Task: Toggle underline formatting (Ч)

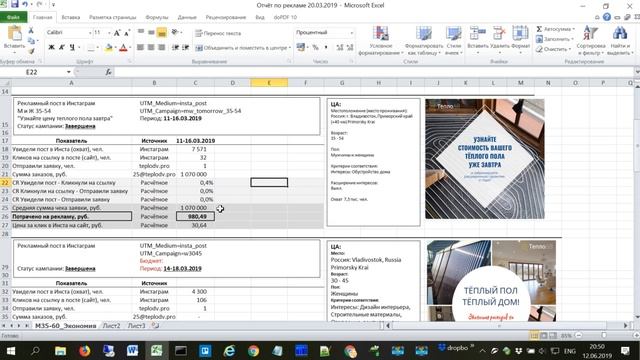Action: [x=72, y=47]
